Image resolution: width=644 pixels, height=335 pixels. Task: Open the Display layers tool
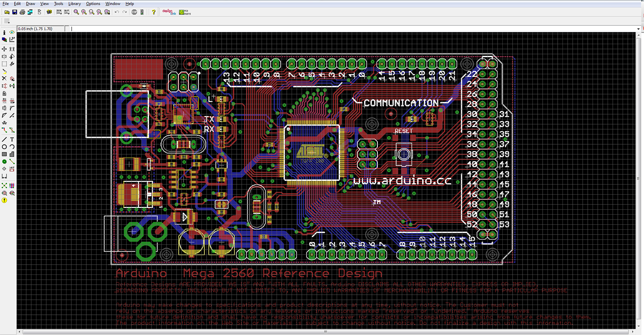pos(5,39)
